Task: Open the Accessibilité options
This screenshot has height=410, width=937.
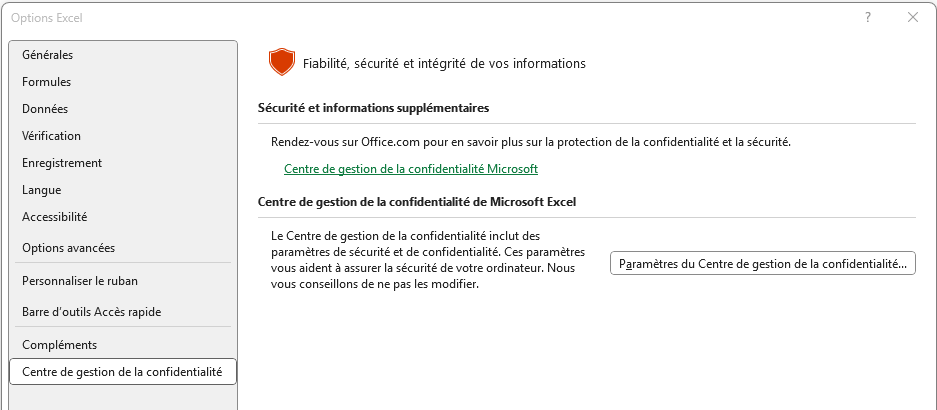Action: 54,217
